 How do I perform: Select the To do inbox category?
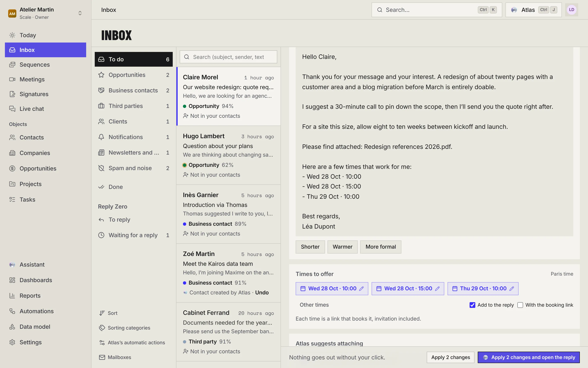134,59
